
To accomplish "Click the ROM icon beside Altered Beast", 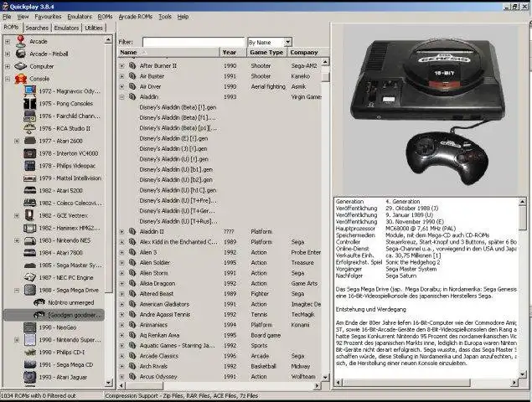I will coord(132,294).
